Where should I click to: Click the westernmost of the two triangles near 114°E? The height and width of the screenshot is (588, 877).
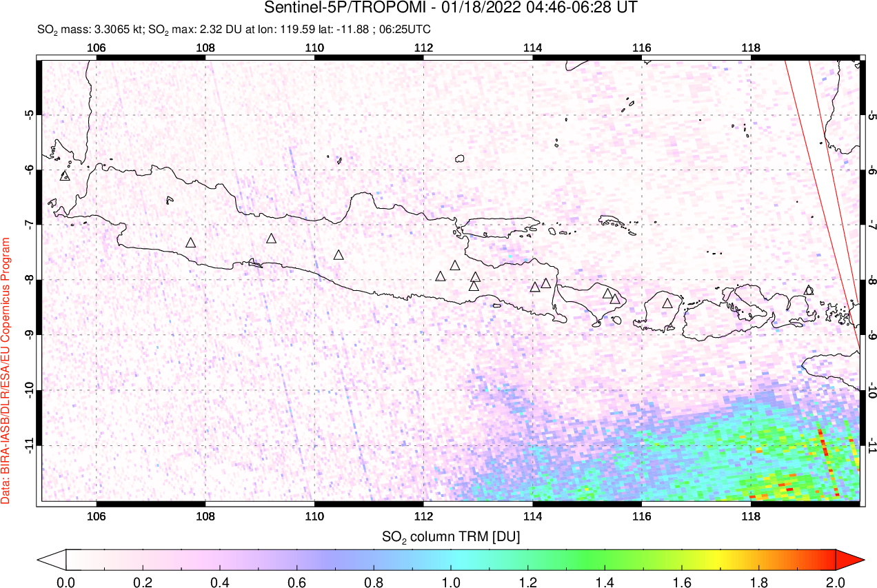(535, 287)
